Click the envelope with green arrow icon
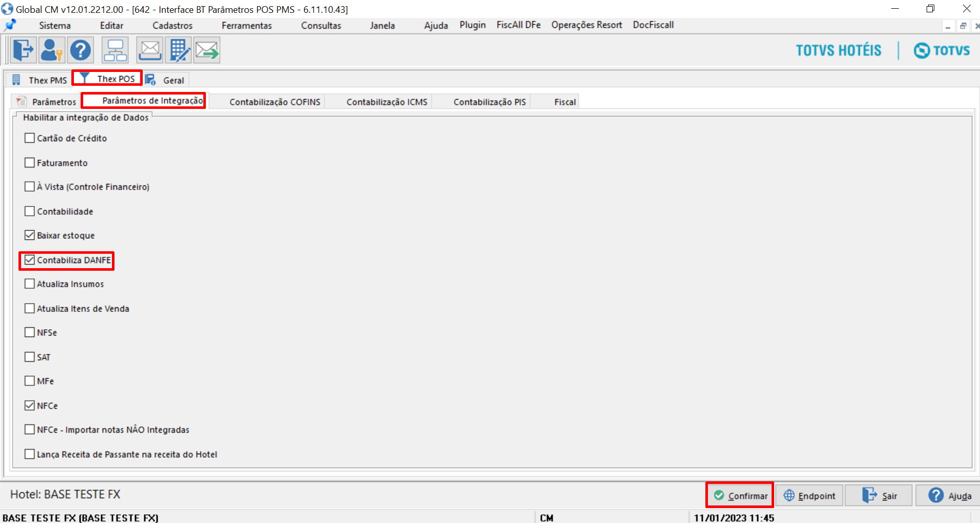 [207, 50]
